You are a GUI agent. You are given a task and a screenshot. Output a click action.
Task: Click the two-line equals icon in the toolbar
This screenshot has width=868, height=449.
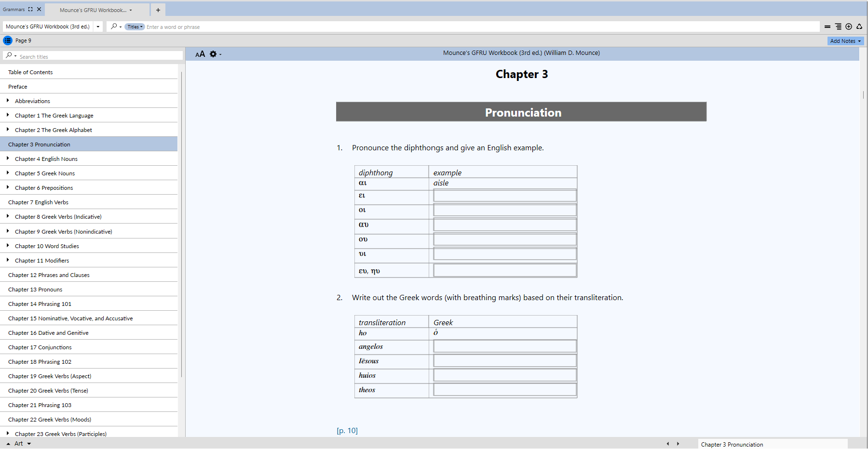tap(827, 27)
